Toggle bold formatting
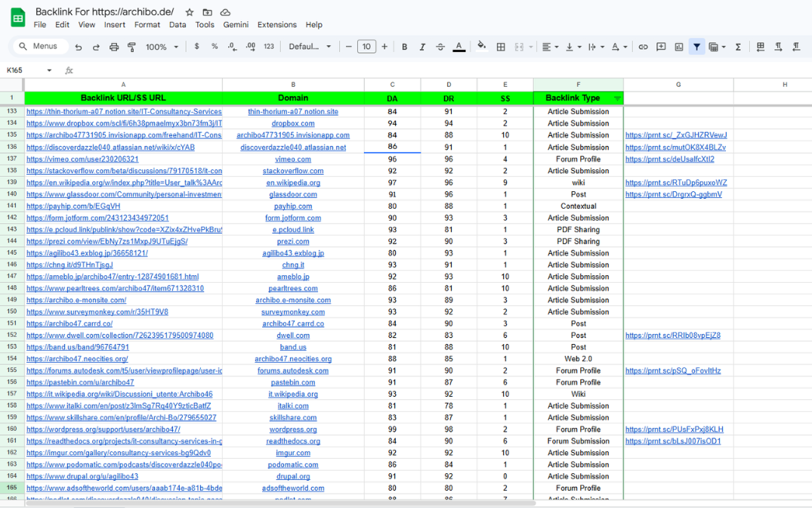 point(404,47)
